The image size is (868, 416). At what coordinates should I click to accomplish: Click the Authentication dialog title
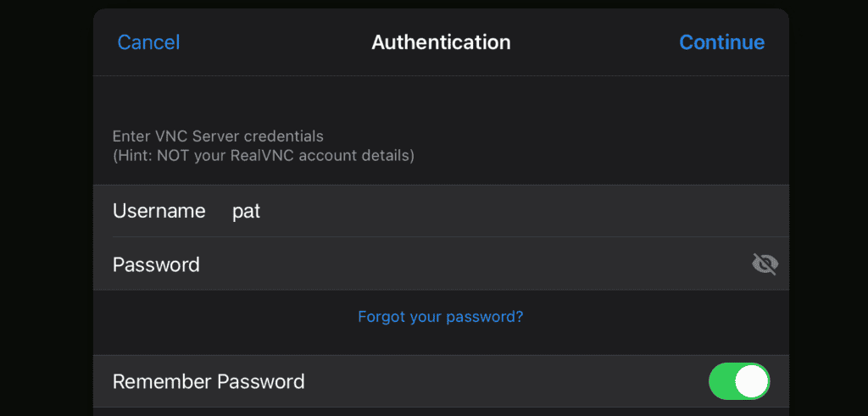coord(441,42)
